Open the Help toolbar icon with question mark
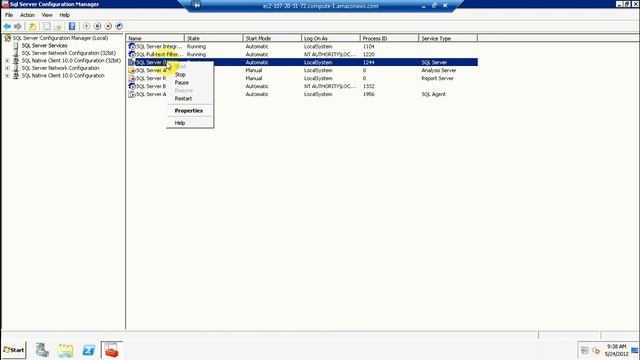The image size is (640, 360). [72, 27]
